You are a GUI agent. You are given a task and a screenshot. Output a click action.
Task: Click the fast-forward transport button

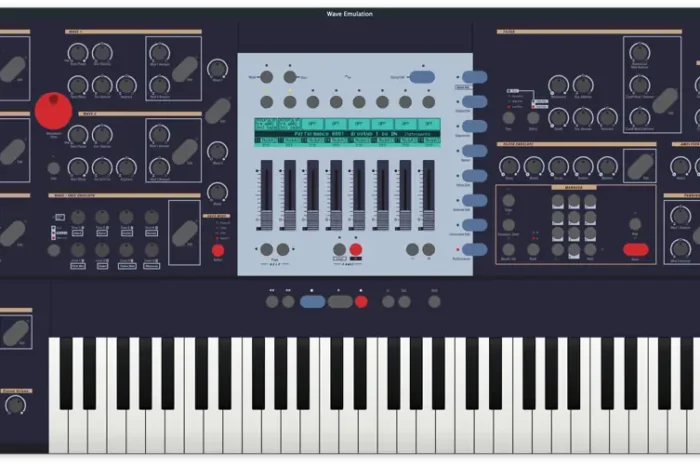click(x=288, y=302)
